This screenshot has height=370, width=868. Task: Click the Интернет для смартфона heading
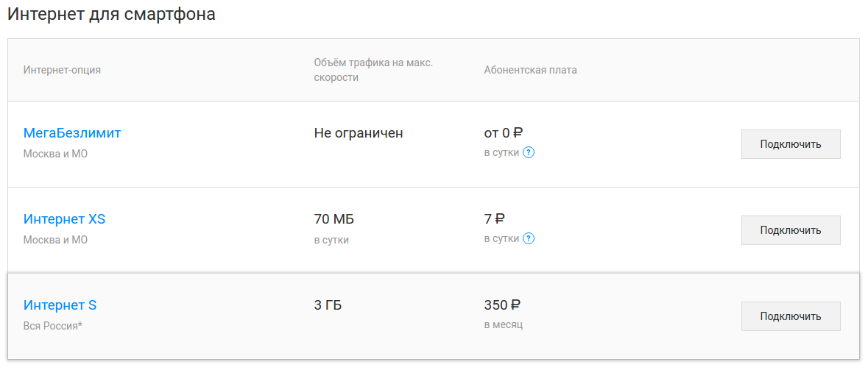click(111, 14)
